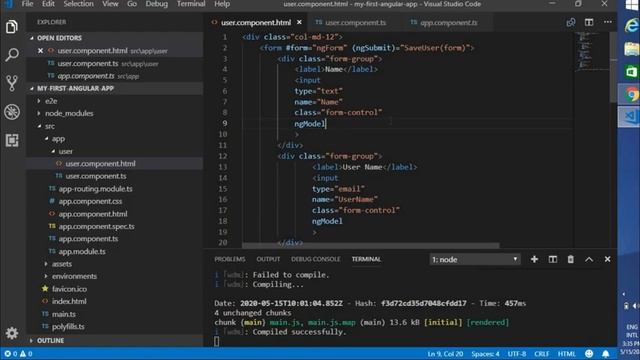Open the Explorer view in activity bar

pos(12,27)
